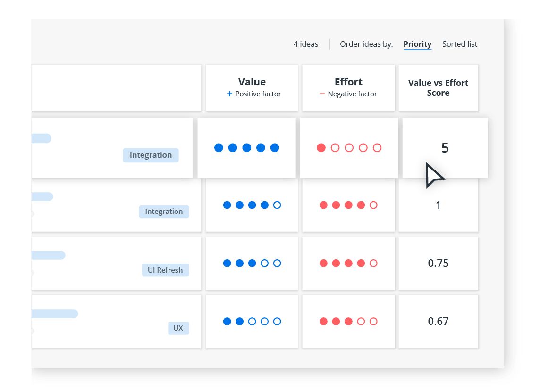Set first row effort to five circles
The width and height of the screenshot is (540, 392).
click(377, 148)
